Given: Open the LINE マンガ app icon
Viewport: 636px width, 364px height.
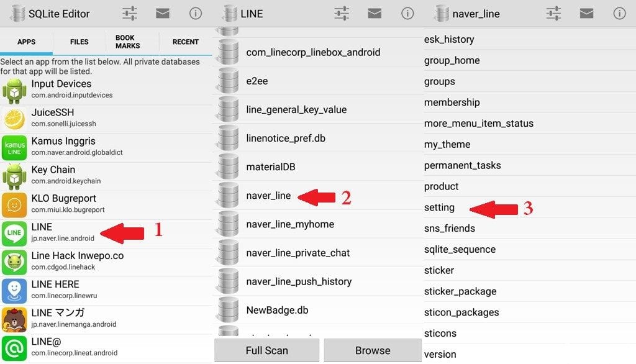Looking at the screenshot, I should pos(14,317).
